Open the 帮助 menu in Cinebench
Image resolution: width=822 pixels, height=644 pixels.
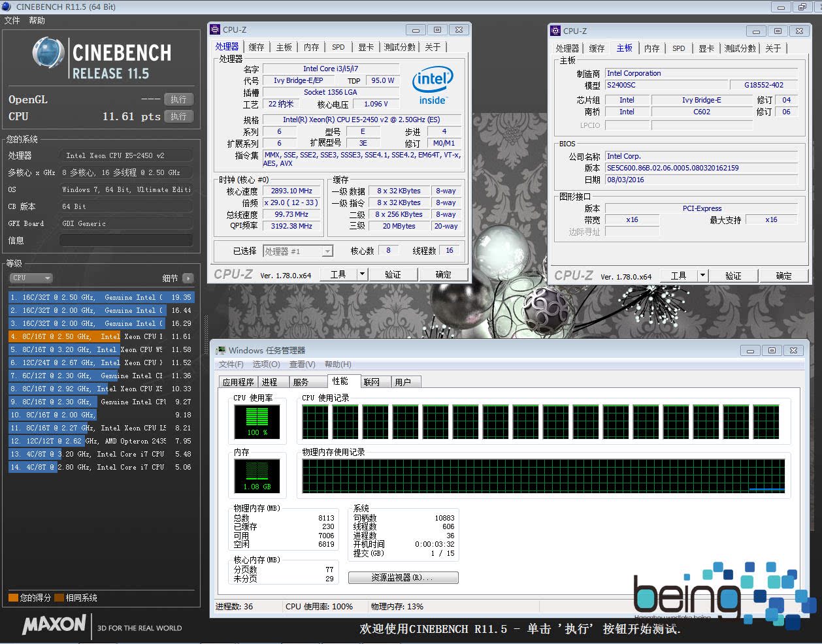(37, 20)
